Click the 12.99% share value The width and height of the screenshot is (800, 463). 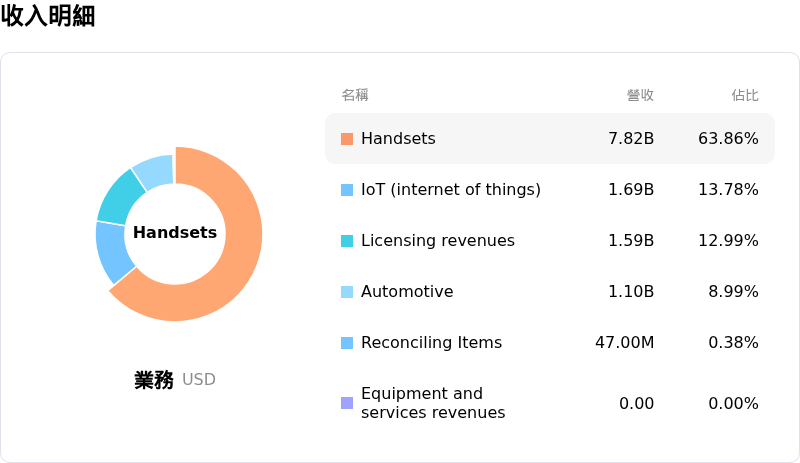[x=728, y=240]
